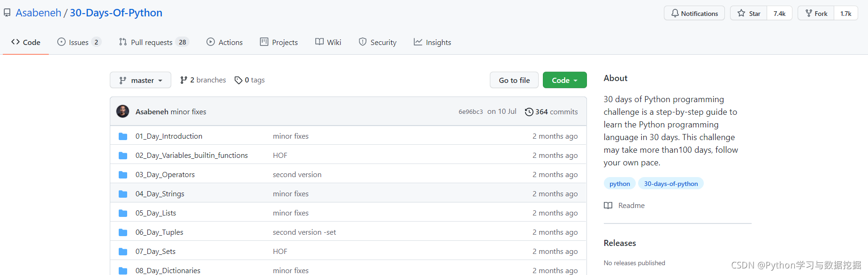Viewport: 868px width, 275px height.
Task: Click folder icon for 02_Day_Variables_builtin_functions
Action: coord(123,156)
